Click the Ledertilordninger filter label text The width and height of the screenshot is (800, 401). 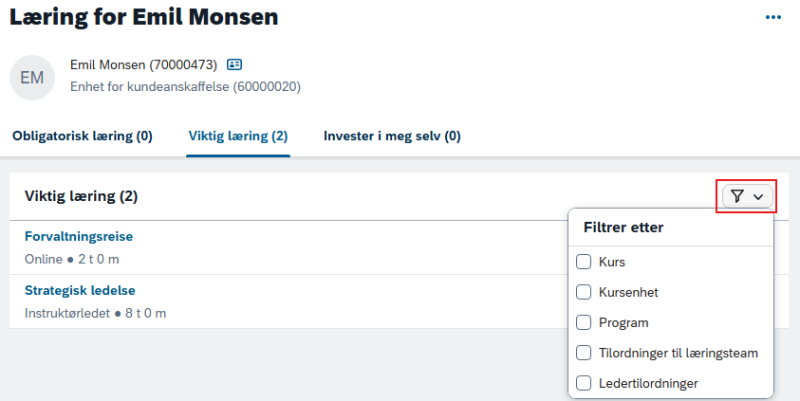[648, 383]
